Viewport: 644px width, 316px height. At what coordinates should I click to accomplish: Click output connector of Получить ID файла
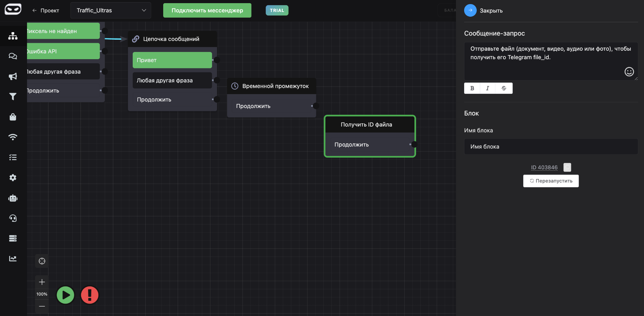(x=414, y=144)
